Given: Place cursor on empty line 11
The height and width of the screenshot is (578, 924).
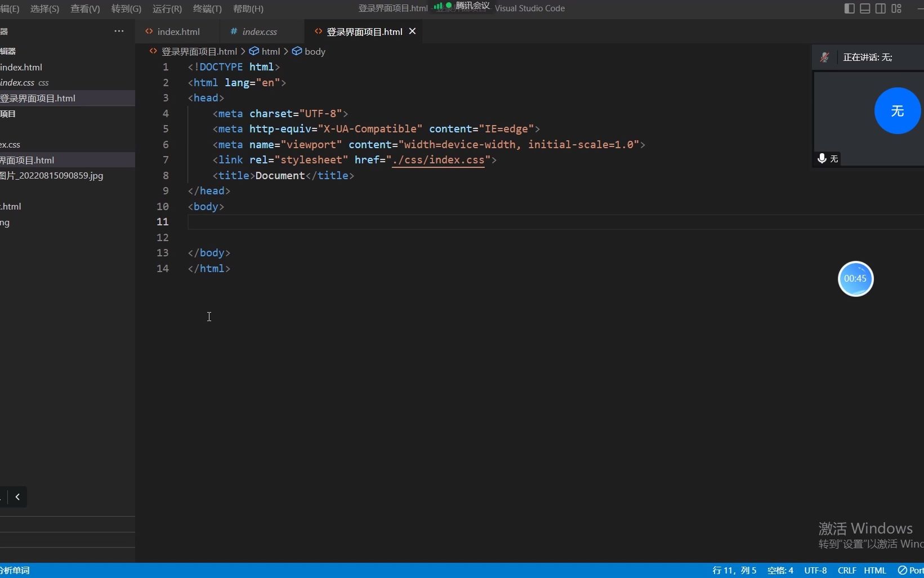Looking at the screenshot, I should point(555,222).
